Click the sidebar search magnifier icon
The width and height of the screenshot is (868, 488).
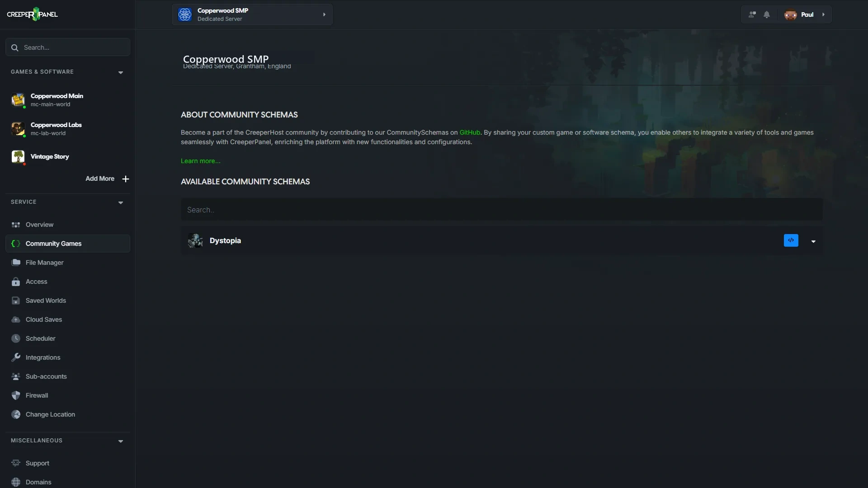[x=15, y=47]
